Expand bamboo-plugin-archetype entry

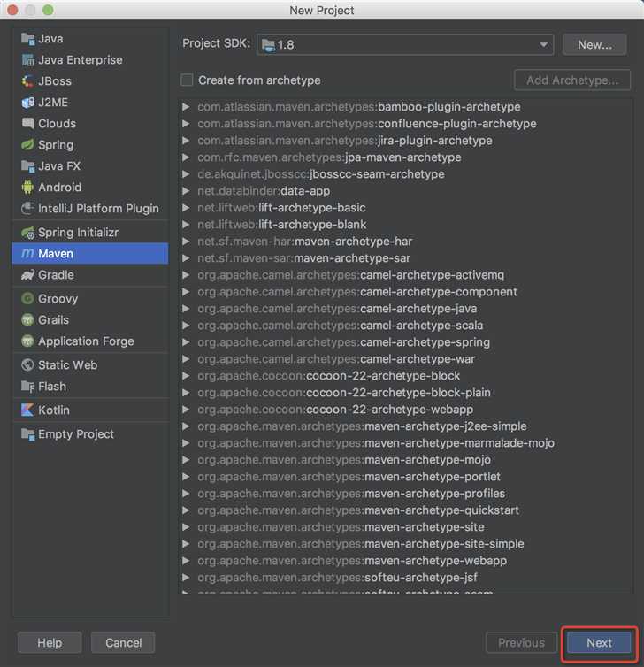coord(186,107)
